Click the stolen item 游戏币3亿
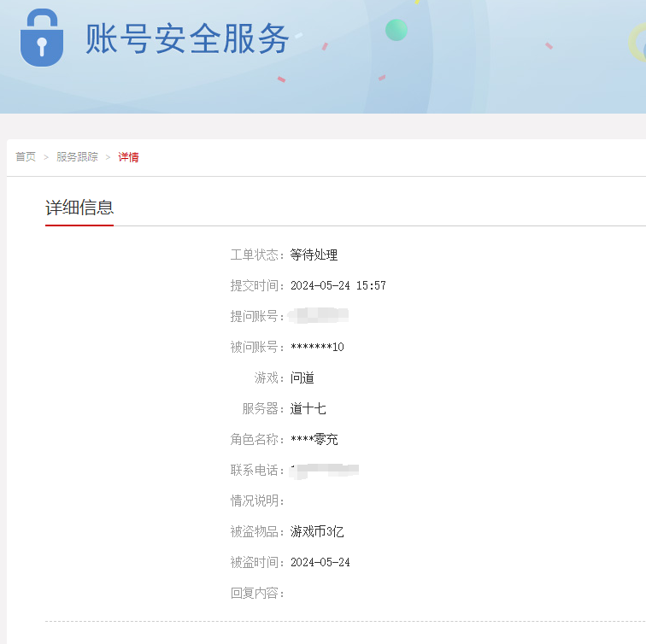 pyautogui.click(x=317, y=531)
